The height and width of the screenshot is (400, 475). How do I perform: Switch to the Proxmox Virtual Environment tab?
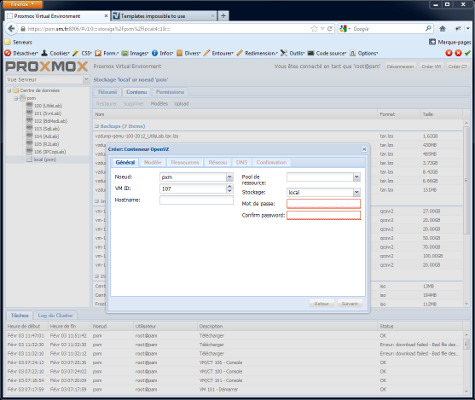tap(57, 16)
